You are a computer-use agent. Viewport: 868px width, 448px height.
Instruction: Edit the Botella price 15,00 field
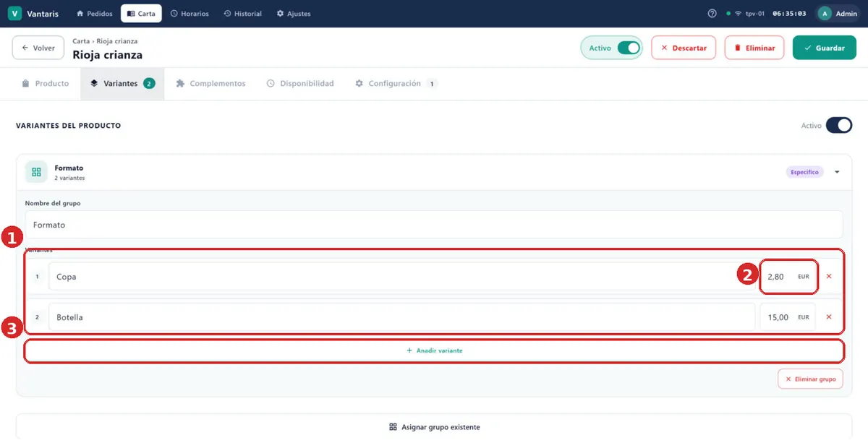tap(788, 316)
